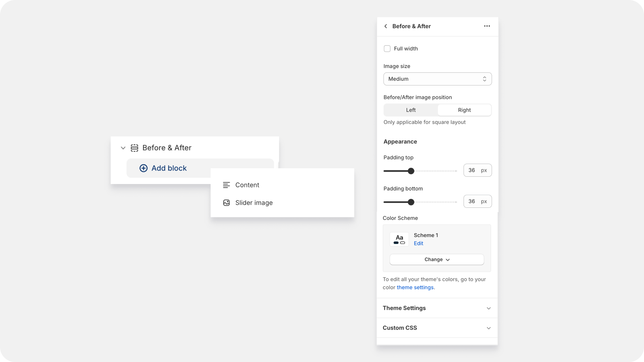Open the Change color scheme dropdown

(437, 259)
